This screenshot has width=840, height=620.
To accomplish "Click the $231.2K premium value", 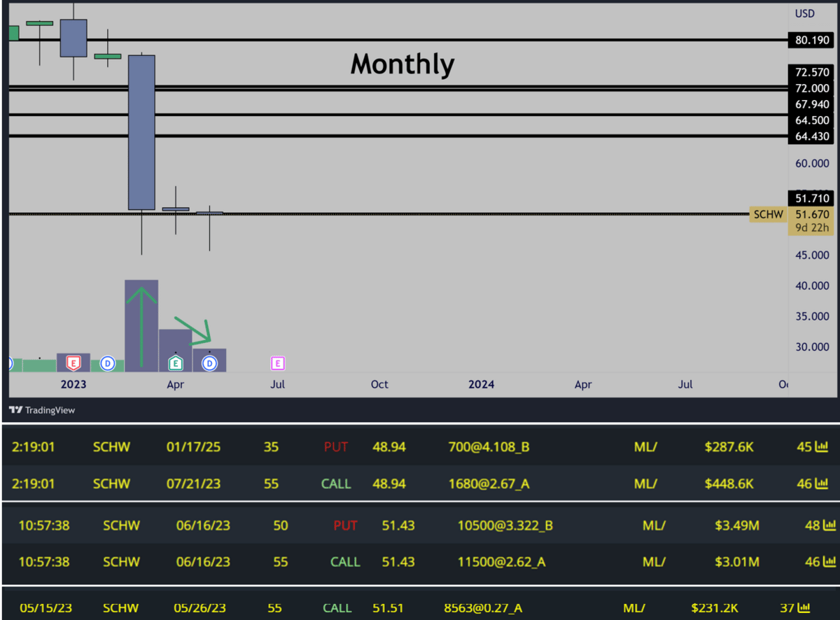I will (715, 608).
